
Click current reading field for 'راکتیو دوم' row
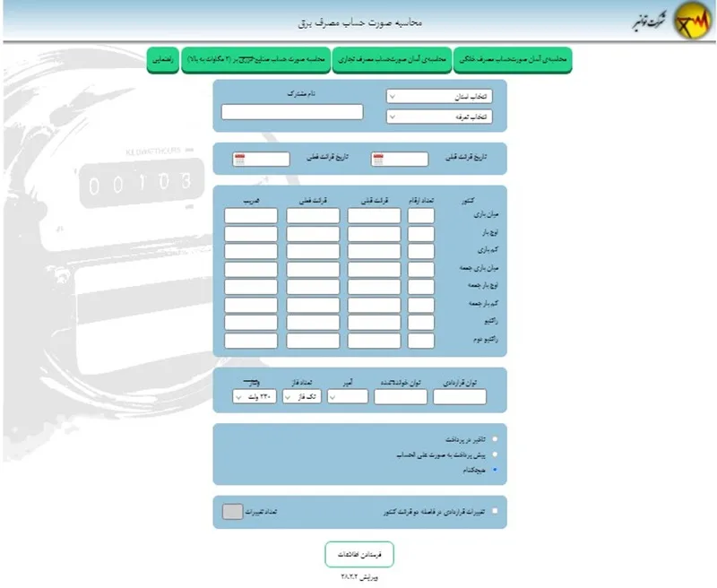[313, 341]
